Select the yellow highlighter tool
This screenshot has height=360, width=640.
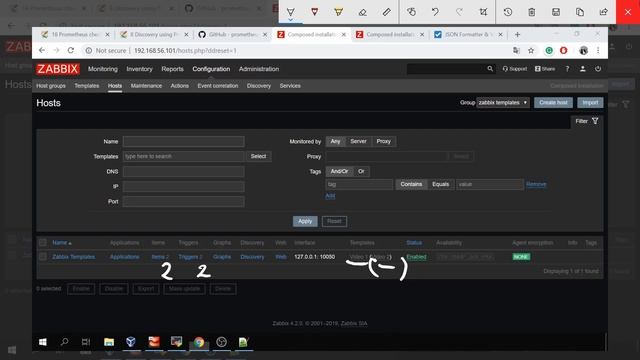point(338,12)
